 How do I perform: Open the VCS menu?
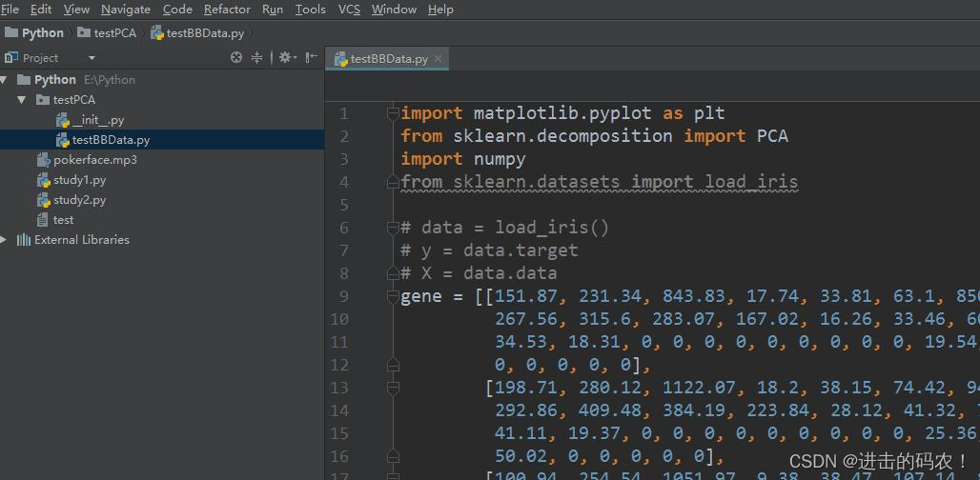[x=349, y=10]
